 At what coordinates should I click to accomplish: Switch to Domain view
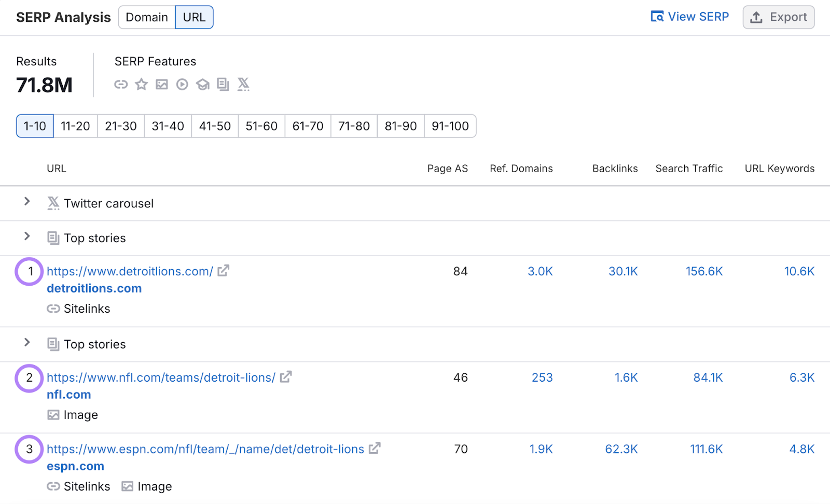147,17
